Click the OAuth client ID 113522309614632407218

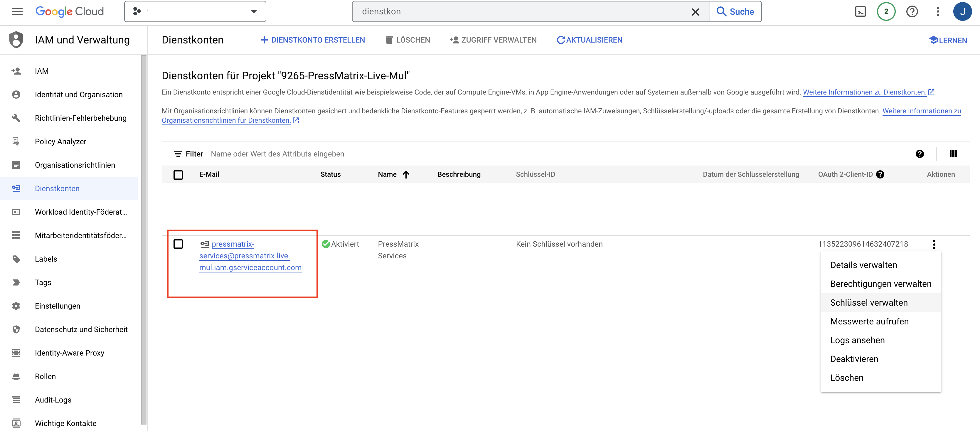click(863, 244)
